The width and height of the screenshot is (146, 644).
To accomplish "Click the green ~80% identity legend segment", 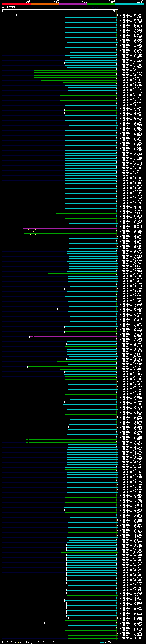I will (x=101, y=4).
